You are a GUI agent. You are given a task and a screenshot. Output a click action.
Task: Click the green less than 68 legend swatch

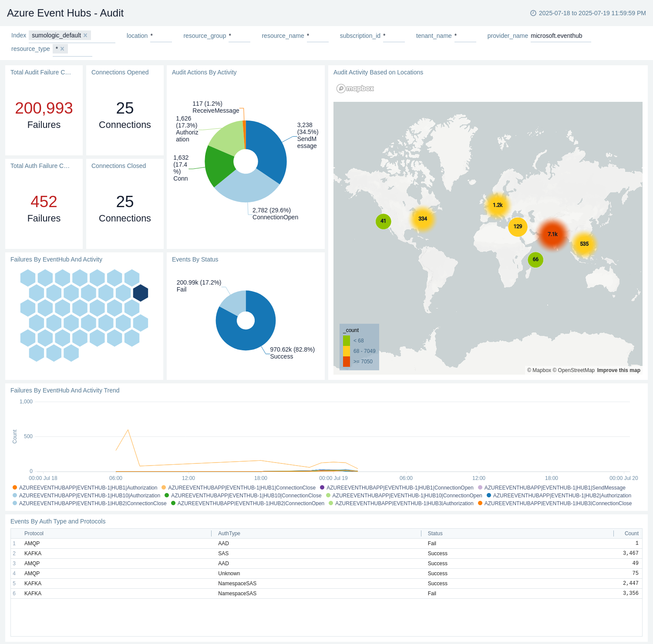[x=347, y=341]
